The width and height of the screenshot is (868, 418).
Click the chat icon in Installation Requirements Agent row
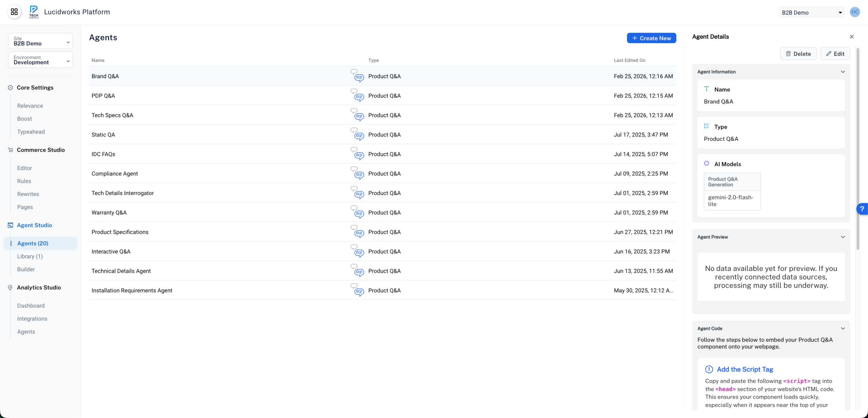pyautogui.click(x=357, y=290)
